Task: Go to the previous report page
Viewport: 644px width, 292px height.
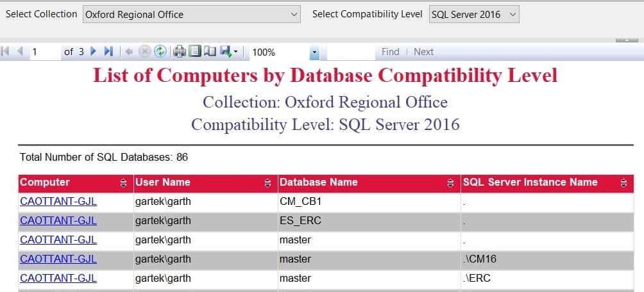Action: (x=20, y=52)
